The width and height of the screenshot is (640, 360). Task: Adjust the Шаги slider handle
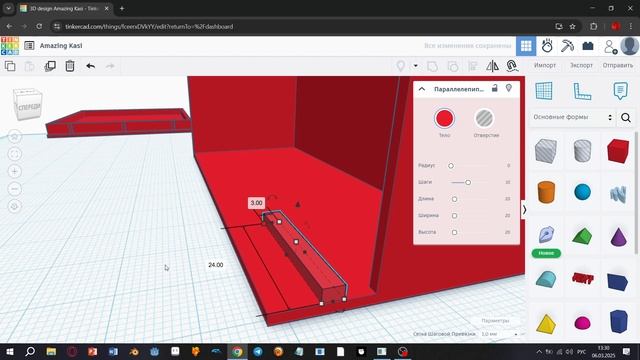468,182
